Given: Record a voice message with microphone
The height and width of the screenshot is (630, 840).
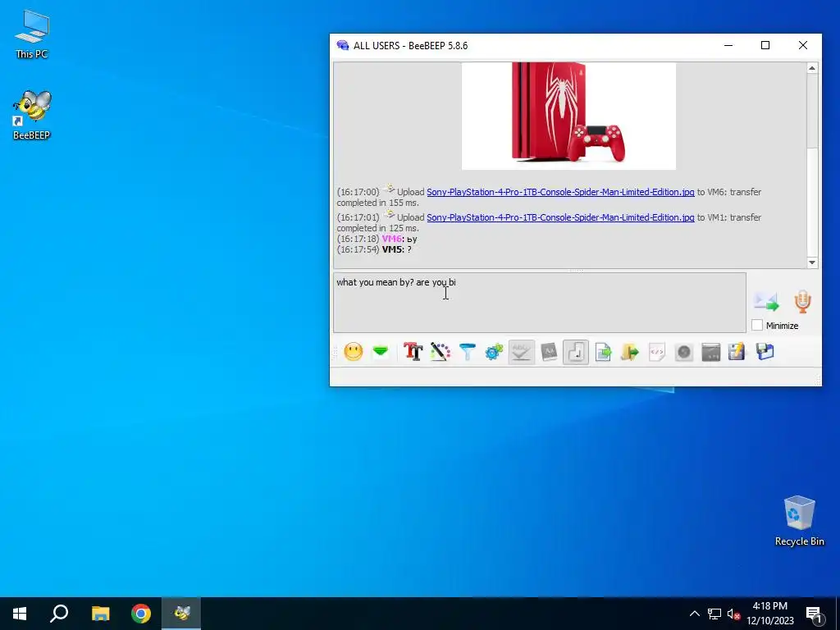Looking at the screenshot, I should coord(802,302).
